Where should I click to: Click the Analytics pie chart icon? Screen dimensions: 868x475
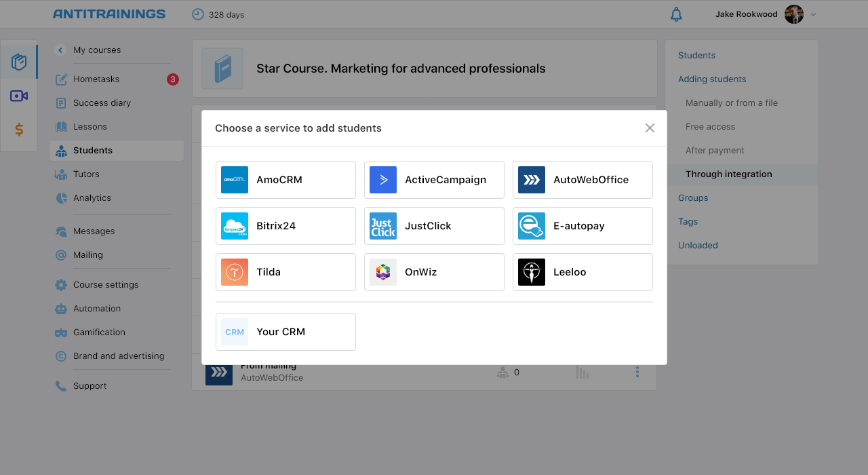[61, 198]
